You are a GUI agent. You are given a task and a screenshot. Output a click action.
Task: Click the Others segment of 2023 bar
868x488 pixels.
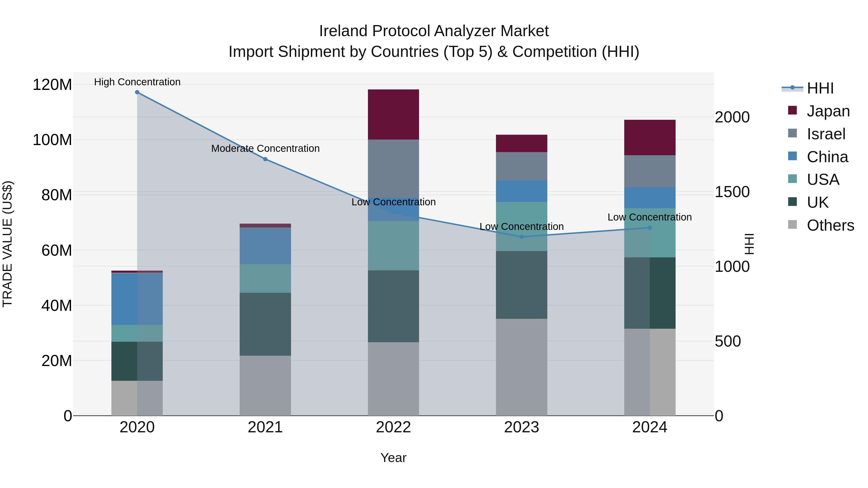click(x=522, y=367)
